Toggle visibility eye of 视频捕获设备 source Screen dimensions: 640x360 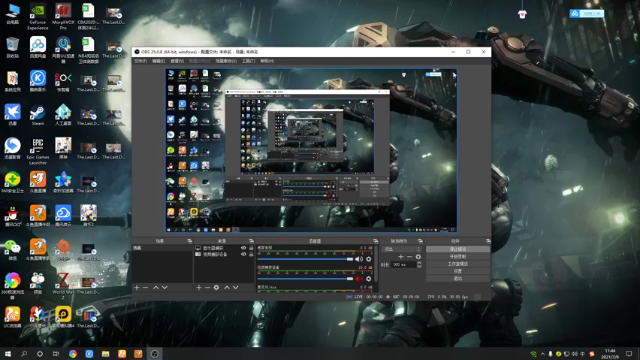tap(244, 254)
